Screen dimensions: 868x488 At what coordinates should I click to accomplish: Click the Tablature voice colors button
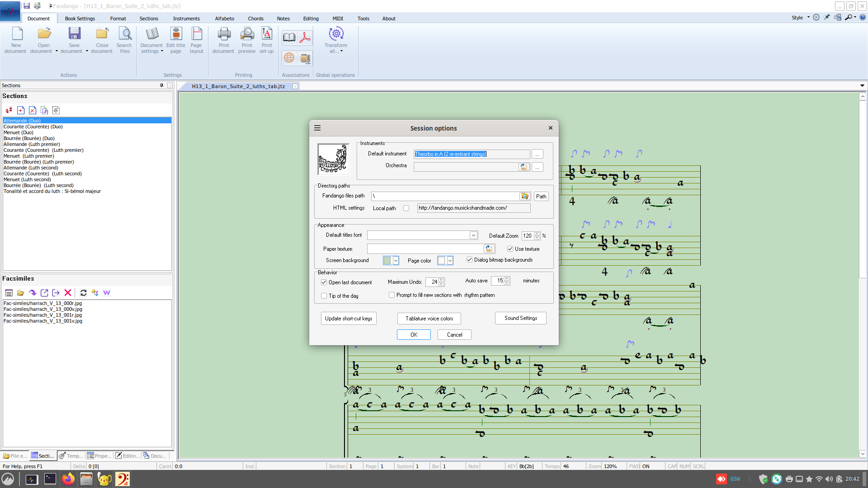click(x=429, y=319)
